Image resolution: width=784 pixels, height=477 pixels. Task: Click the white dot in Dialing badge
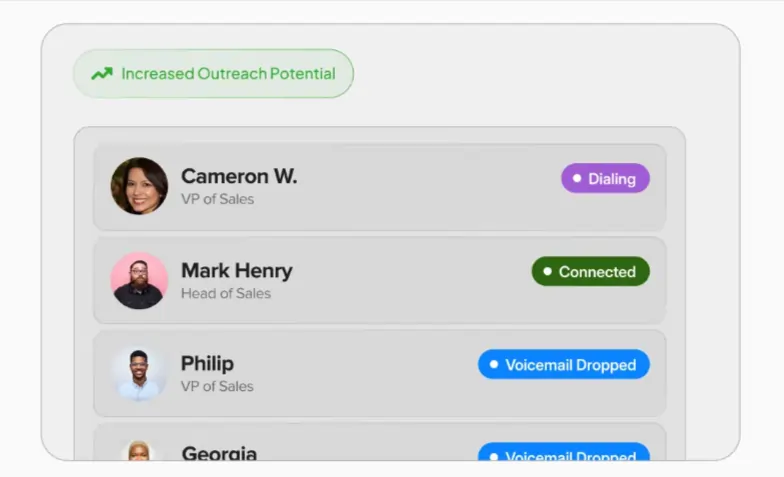[x=577, y=179]
